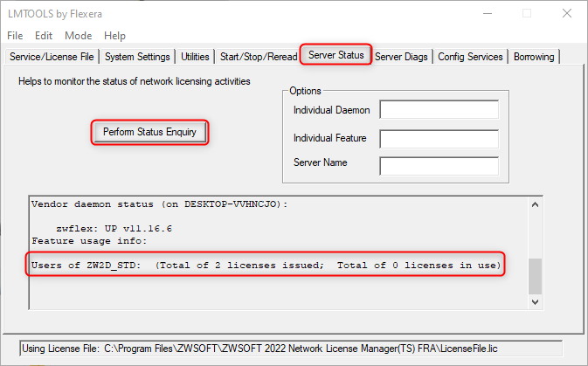Select the Server Status tab
Image resolution: width=588 pixels, height=366 pixels.
(336, 55)
